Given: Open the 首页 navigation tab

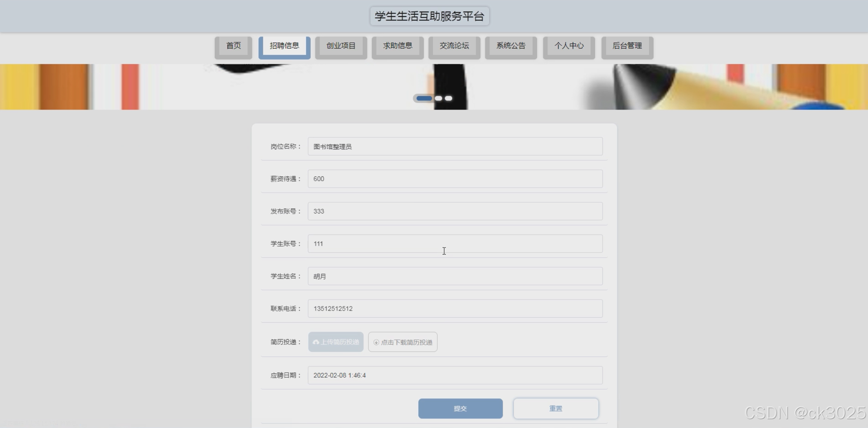Looking at the screenshot, I should pos(233,46).
